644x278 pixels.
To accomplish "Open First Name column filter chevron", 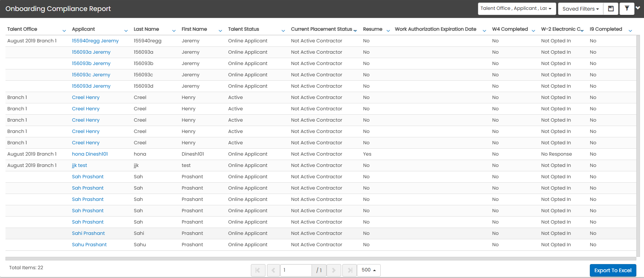I will [221, 31].
